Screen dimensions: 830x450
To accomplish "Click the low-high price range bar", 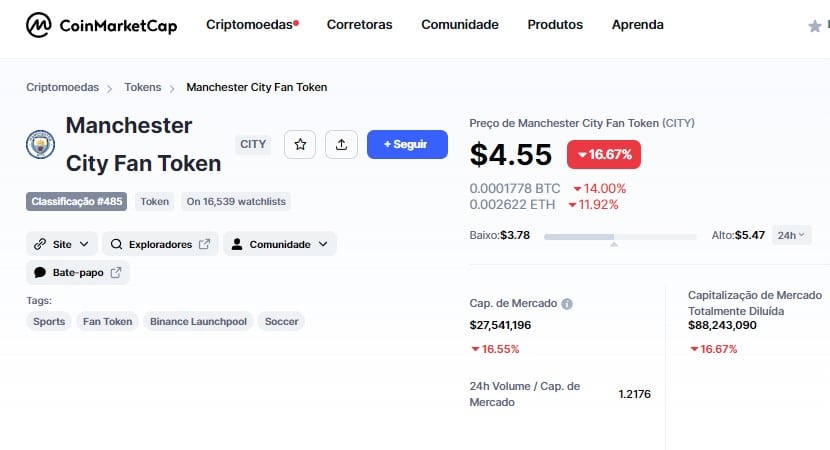I will point(620,237).
